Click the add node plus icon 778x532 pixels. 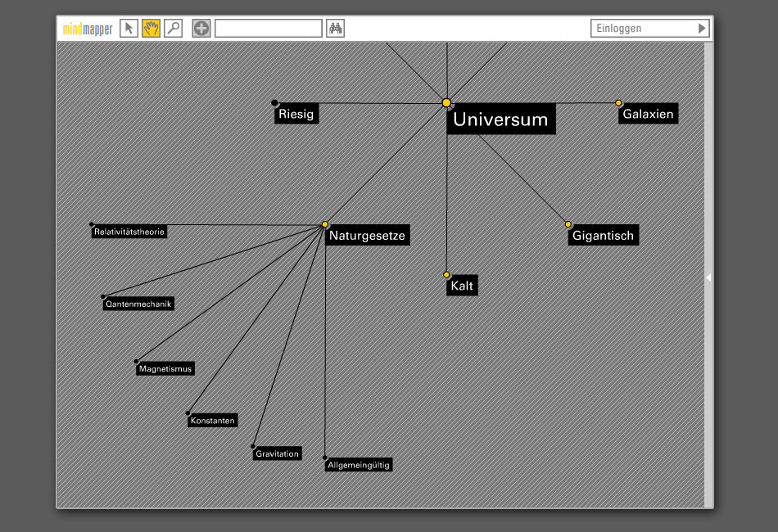point(201,29)
